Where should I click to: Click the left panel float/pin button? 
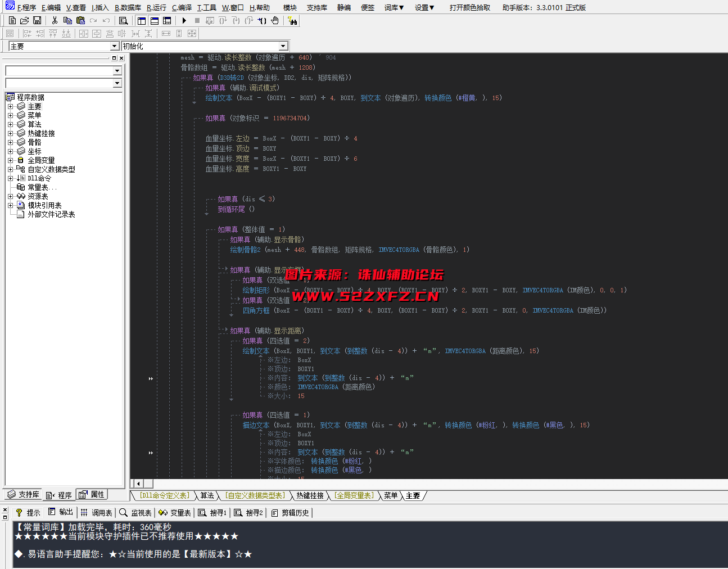pyautogui.click(x=114, y=58)
